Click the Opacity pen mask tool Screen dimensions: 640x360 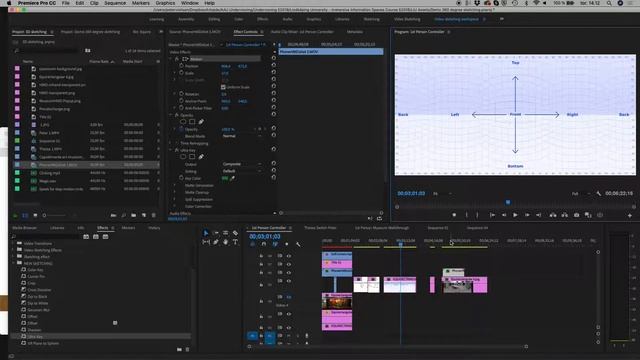(x=201, y=122)
